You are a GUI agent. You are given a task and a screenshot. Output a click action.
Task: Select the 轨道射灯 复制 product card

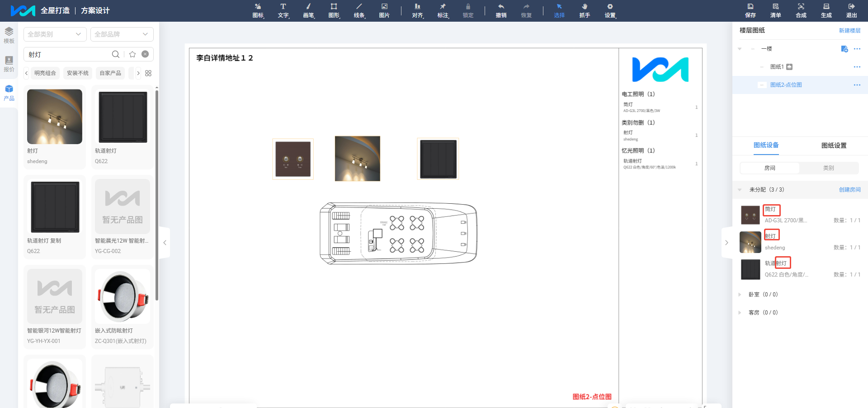[55, 217]
